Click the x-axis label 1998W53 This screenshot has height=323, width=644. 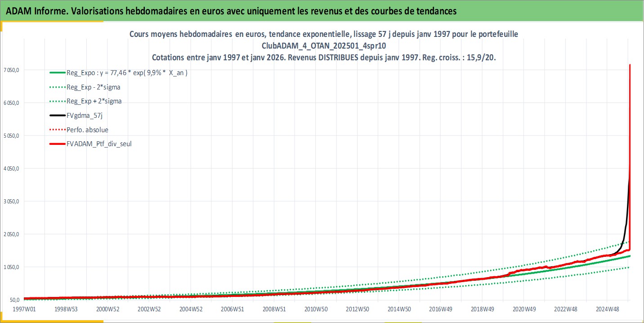click(x=65, y=309)
